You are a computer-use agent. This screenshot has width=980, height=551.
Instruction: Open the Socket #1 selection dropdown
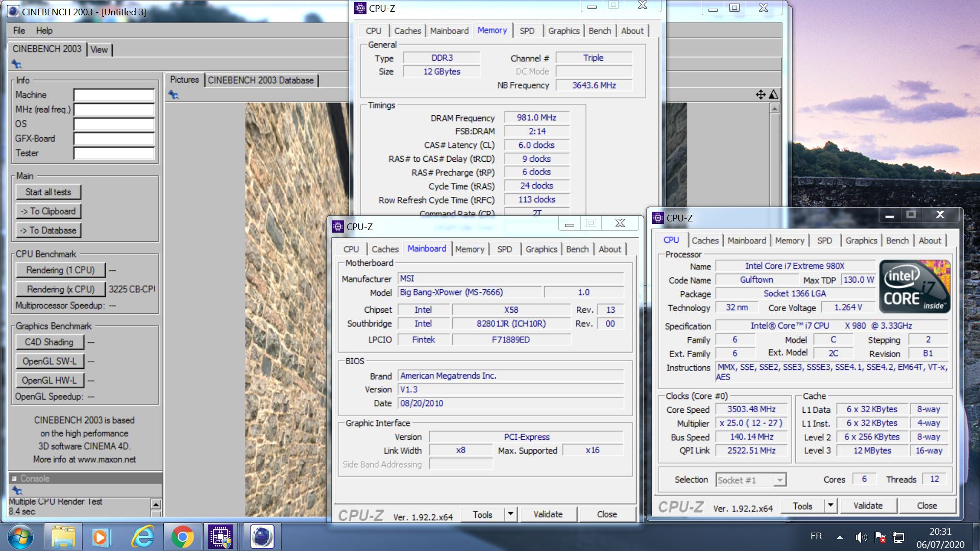point(751,480)
